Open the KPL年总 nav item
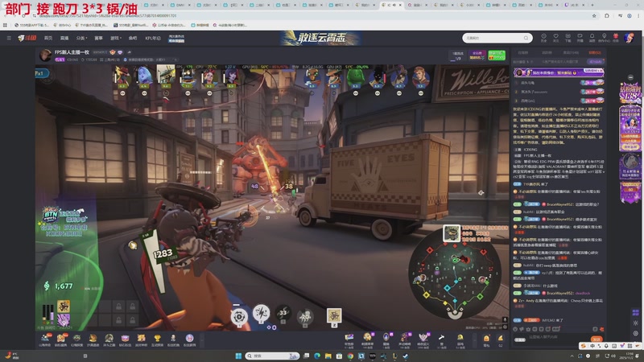The image size is (644, 362). 153,38
